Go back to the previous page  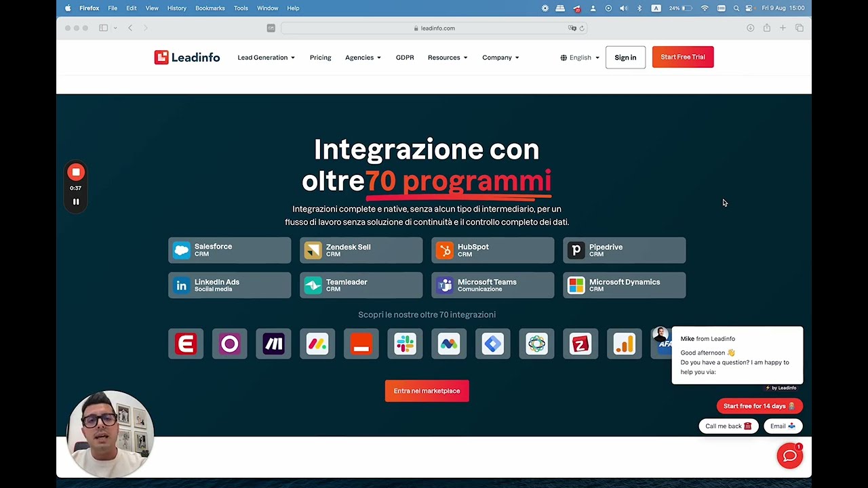130,28
